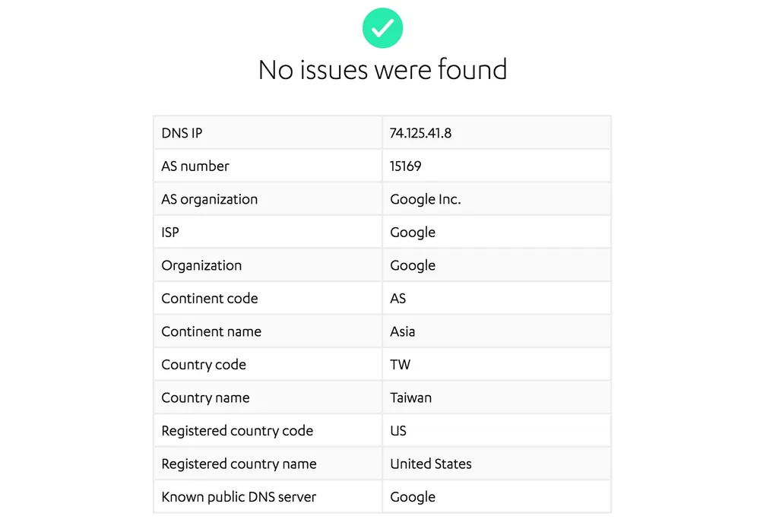Click the Country code value TW
The image size is (760, 532).
(x=400, y=365)
